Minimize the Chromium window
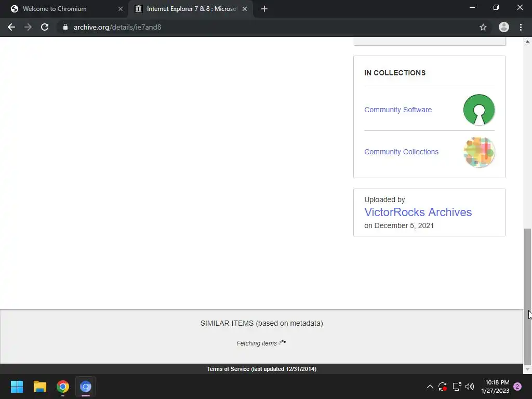 472,7
